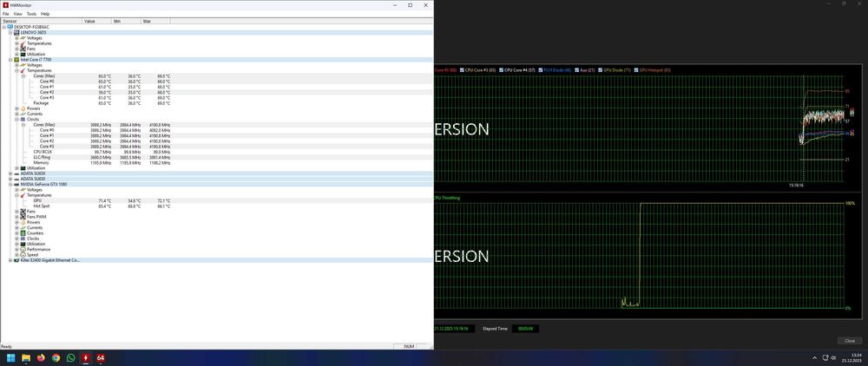The width and height of the screenshot is (868, 366).
Task: Uncheck CPU Core #3 in the graph legend
Action: pos(463,70)
